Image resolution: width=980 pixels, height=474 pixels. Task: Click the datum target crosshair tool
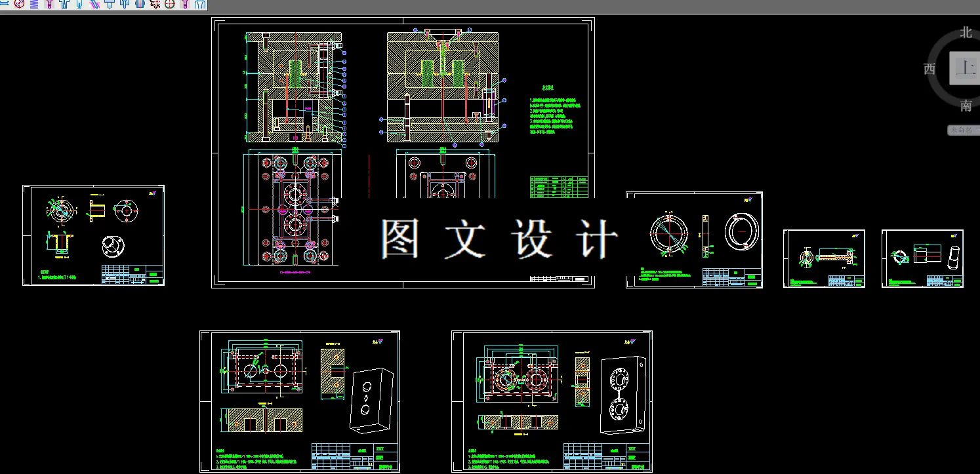click(171, 5)
